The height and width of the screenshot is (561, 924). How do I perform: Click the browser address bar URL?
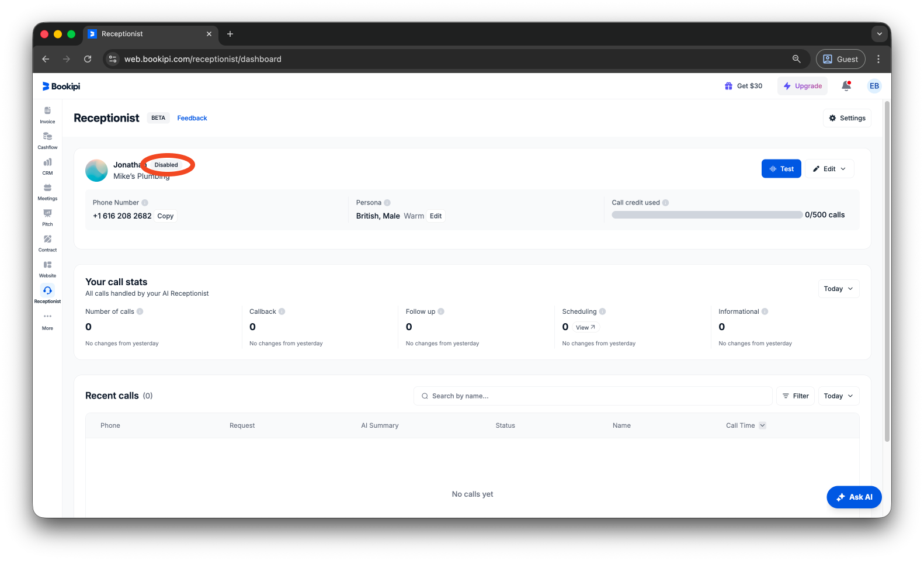pyautogui.click(x=203, y=59)
